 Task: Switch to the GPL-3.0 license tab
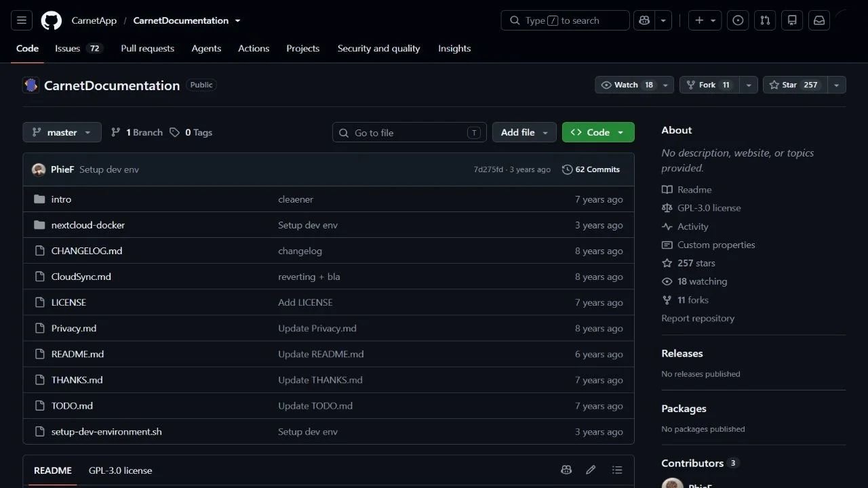pos(120,470)
